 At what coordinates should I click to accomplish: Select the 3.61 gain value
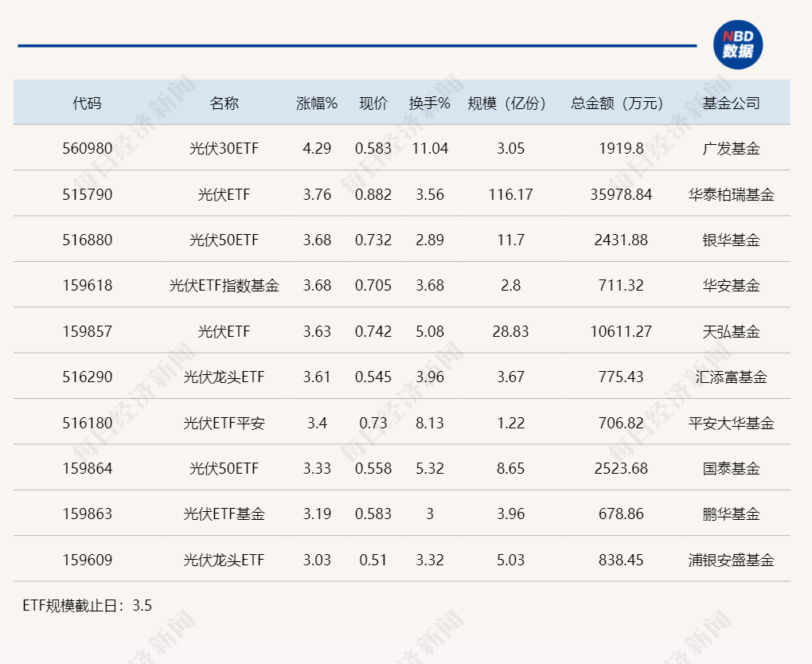(317, 377)
